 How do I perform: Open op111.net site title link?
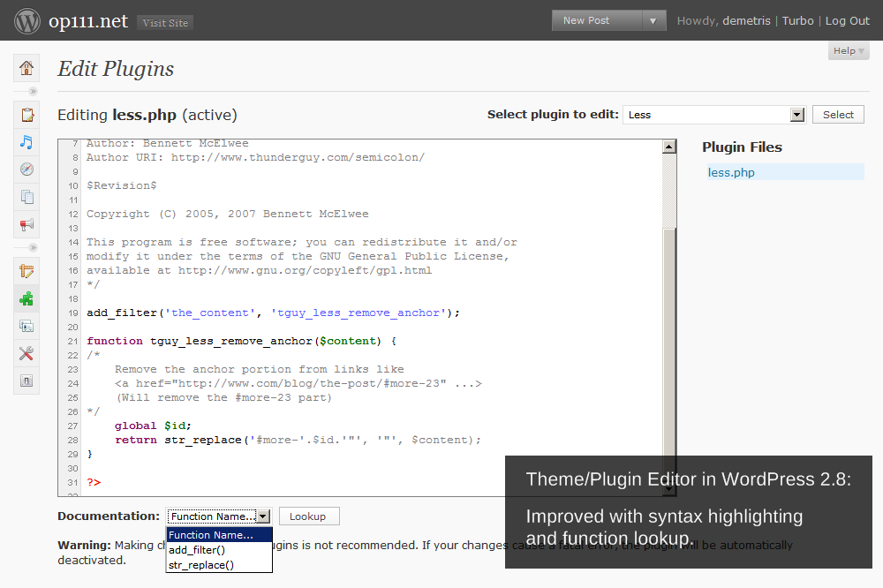[x=88, y=21]
